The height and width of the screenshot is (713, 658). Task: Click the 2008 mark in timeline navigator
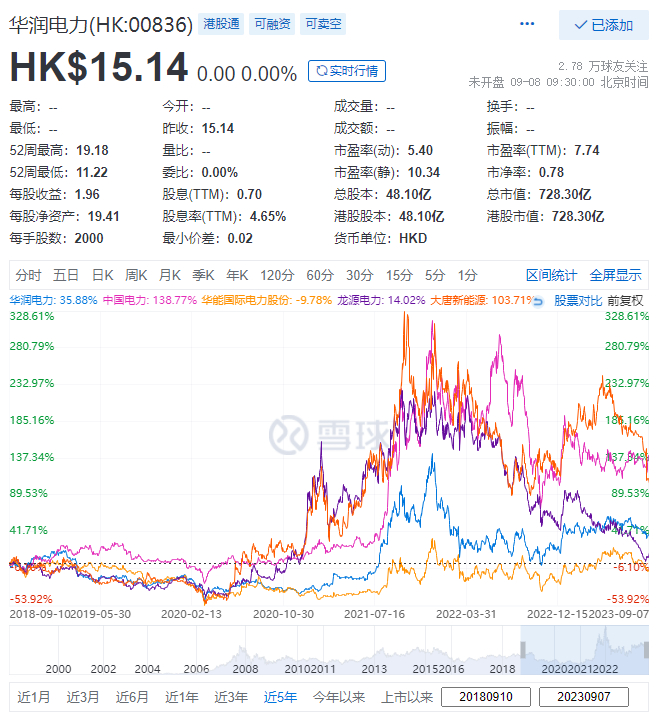coord(245,669)
